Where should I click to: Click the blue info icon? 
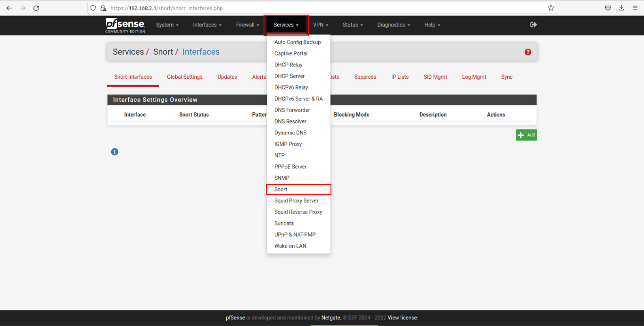pos(115,152)
